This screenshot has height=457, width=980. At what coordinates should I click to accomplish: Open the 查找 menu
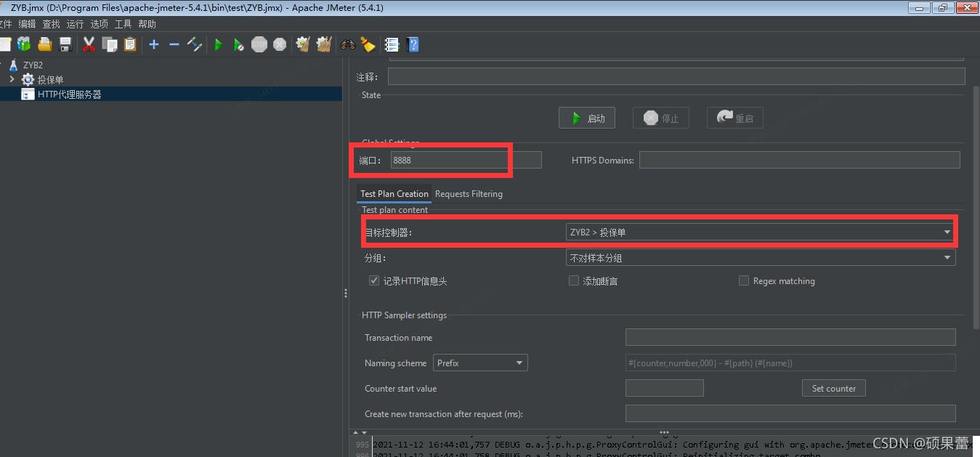pos(51,24)
